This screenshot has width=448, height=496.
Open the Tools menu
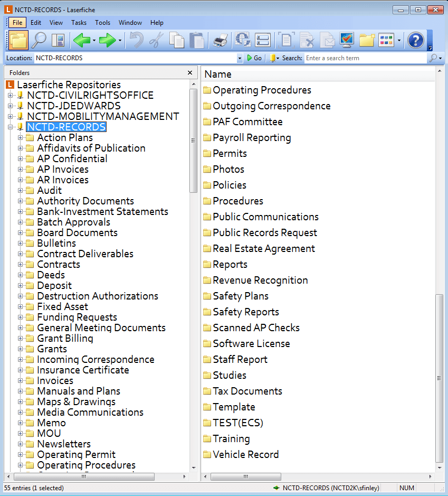pos(103,23)
